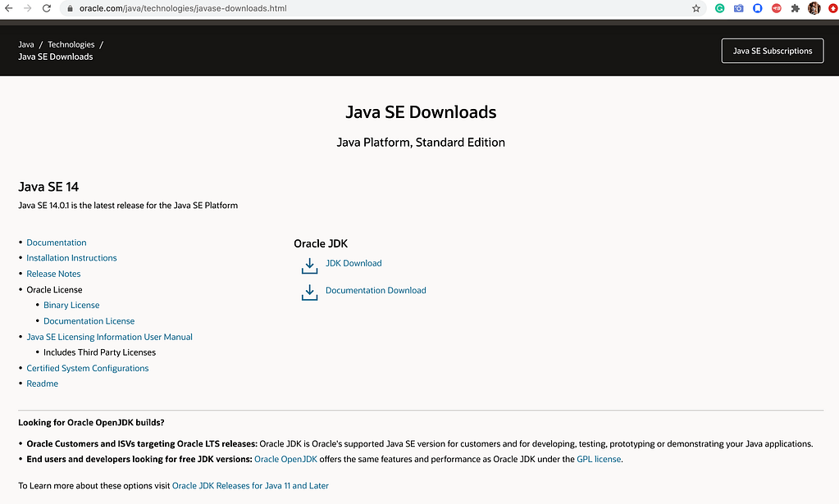Click the 'Java SE 14' heading
Viewport: 839px width, 504px height.
[x=48, y=187]
